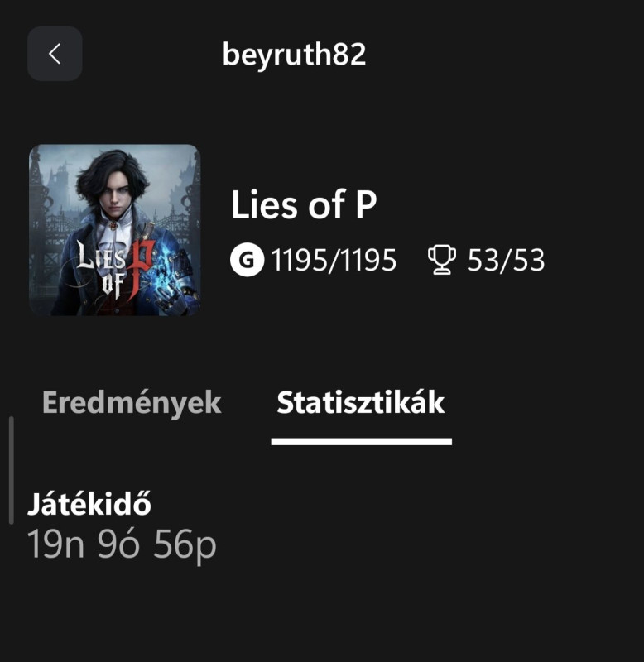Select the Statisztikák tab
Screen dimensions: 644x662
pos(361,403)
